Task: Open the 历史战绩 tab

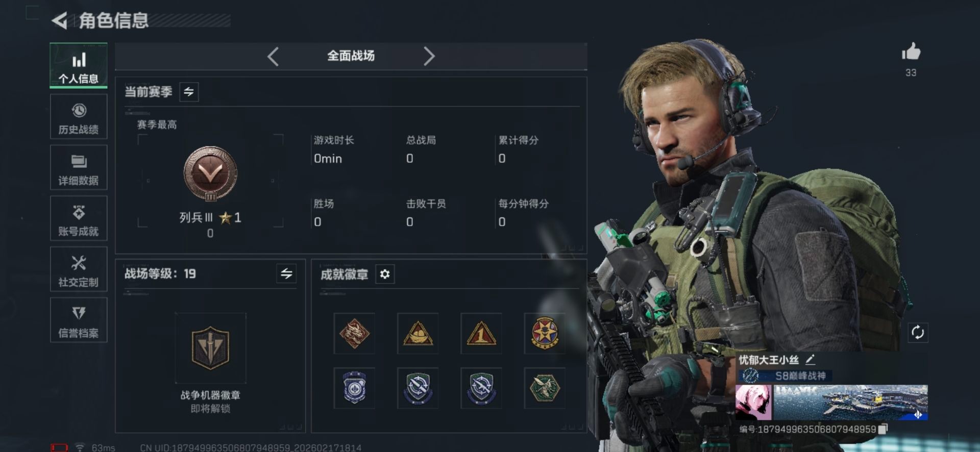Action: 79,117
